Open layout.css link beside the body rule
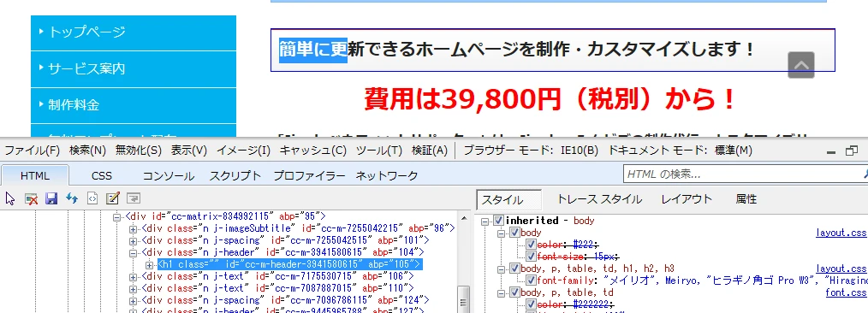This screenshot has height=313, width=868. [x=841, y=233]
